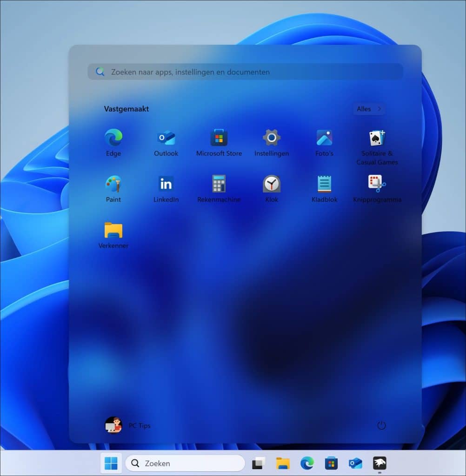Open Verkenner file explorer in Start menu
The width and height of the screenshot is (466, 476).
113,231
